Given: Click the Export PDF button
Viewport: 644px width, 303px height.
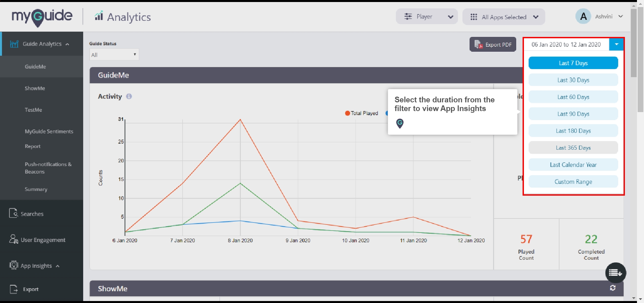Looking at the screenshot, I should (493, 44).
